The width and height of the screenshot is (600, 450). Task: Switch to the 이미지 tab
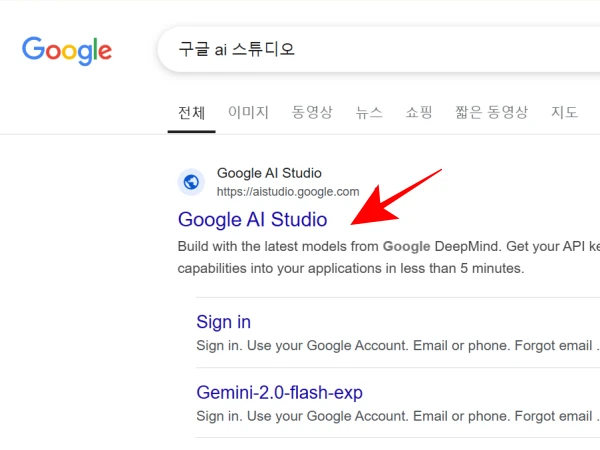[x=248, y=112]
